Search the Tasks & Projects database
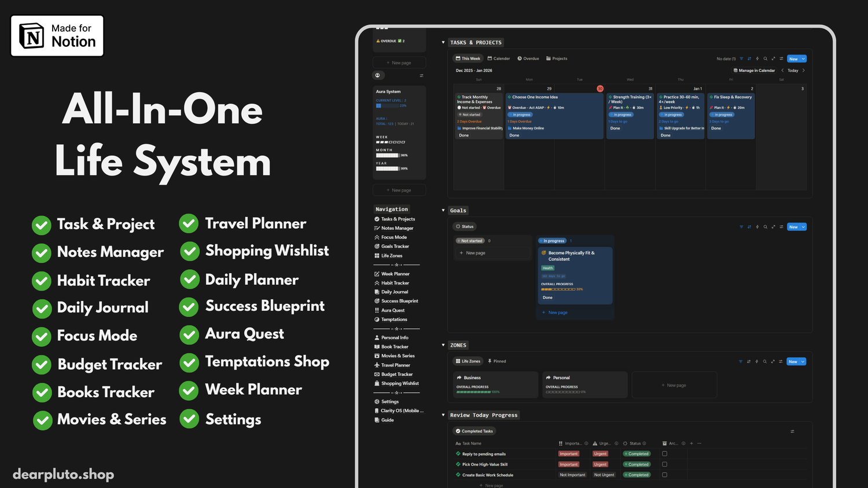This screenshot has width=868, height=488. click(765, 58)
